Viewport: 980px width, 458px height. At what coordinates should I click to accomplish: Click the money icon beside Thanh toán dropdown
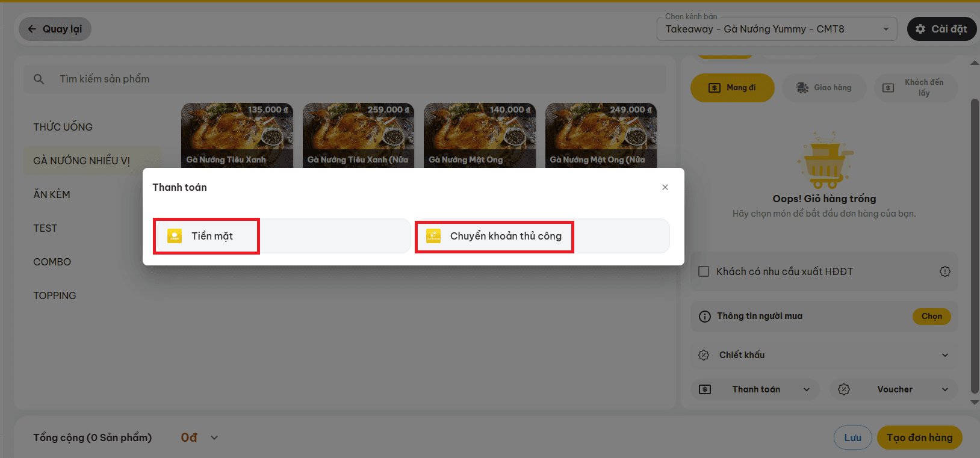(705, 389)
